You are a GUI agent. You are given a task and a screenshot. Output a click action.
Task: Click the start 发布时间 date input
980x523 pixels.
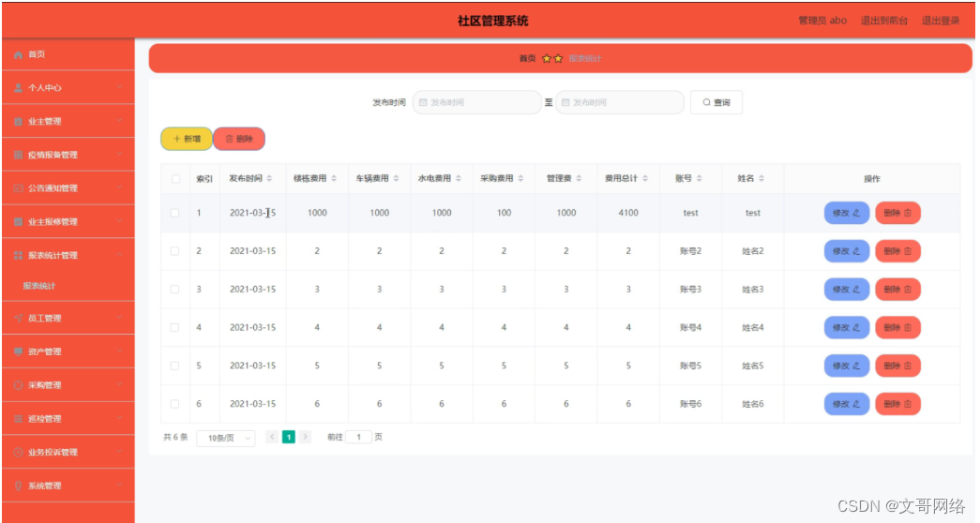pos(477,102)
